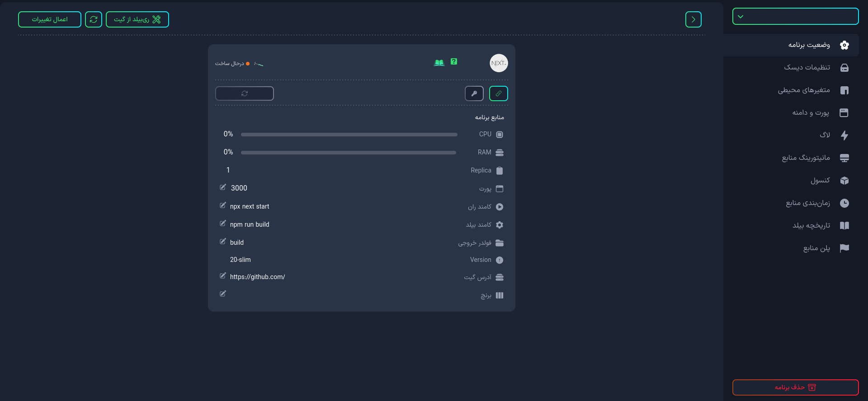The image size is (868, 401).
Task: Click the درحال ساخت building status
Action: pyautogui.click(x=231, y=64)
